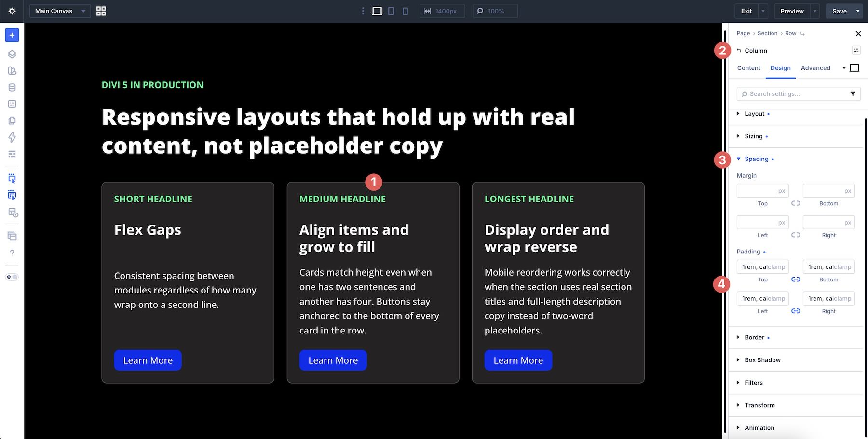Open the Preview dropdown arrow
The height and width of the screenshot is (439, 868).
(815, 11)
